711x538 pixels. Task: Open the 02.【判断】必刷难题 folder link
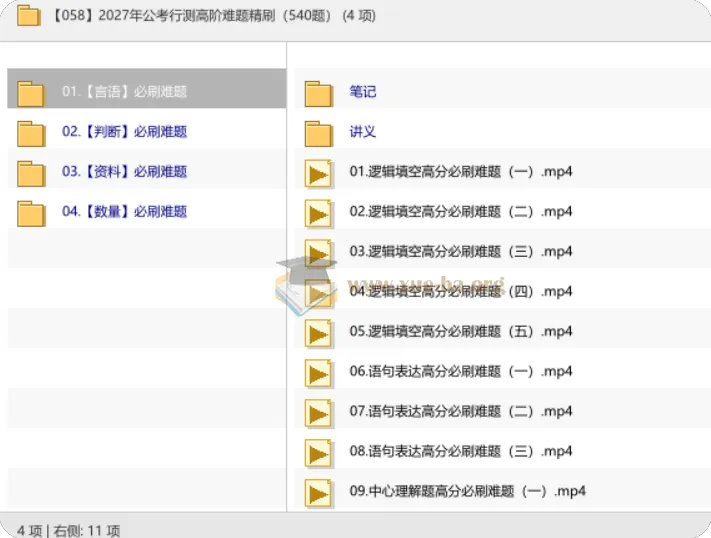124,132
